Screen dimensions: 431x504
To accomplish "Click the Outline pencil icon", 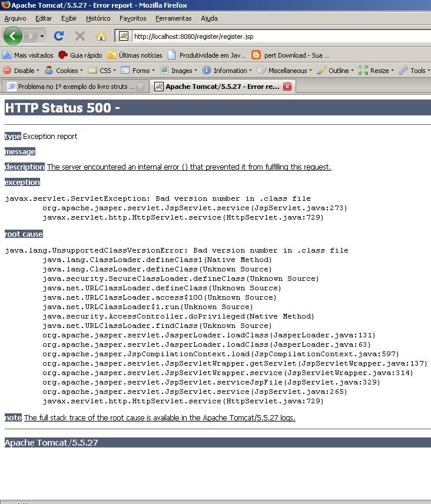I will click(321, 70).
